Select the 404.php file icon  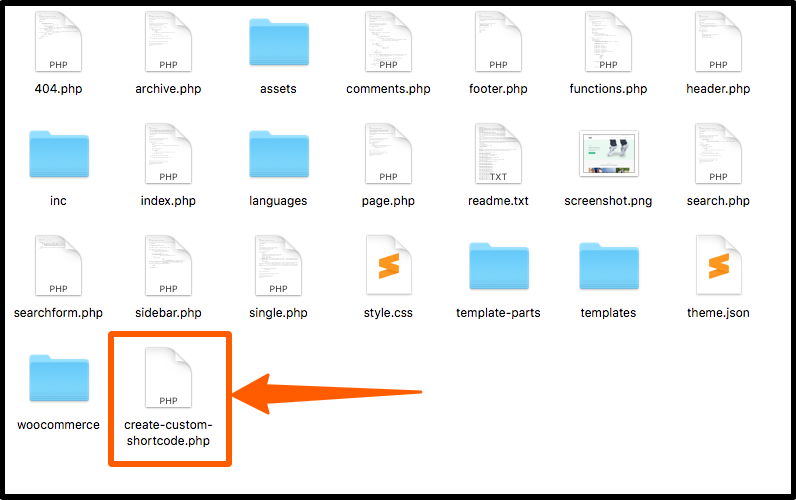(58, 42)
